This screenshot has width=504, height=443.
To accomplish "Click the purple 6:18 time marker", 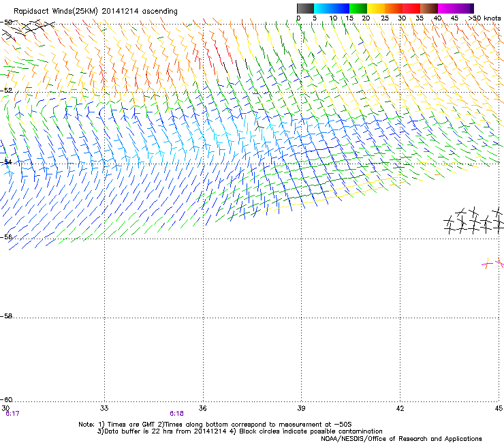I will pos(177,414).
